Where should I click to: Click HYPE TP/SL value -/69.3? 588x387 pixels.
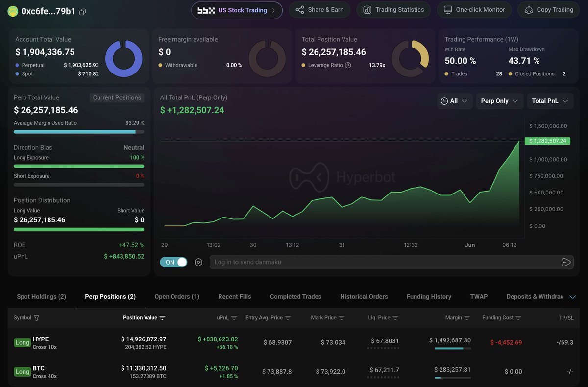[x=565, y=342]
